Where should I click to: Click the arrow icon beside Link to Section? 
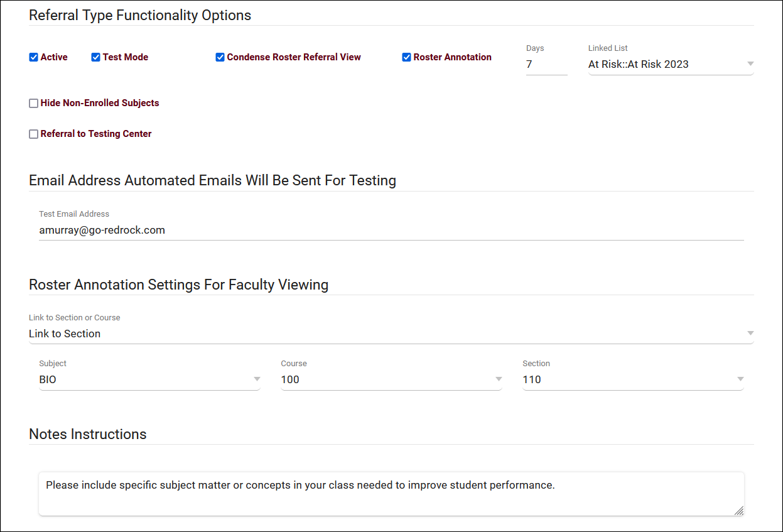(750, 334)
